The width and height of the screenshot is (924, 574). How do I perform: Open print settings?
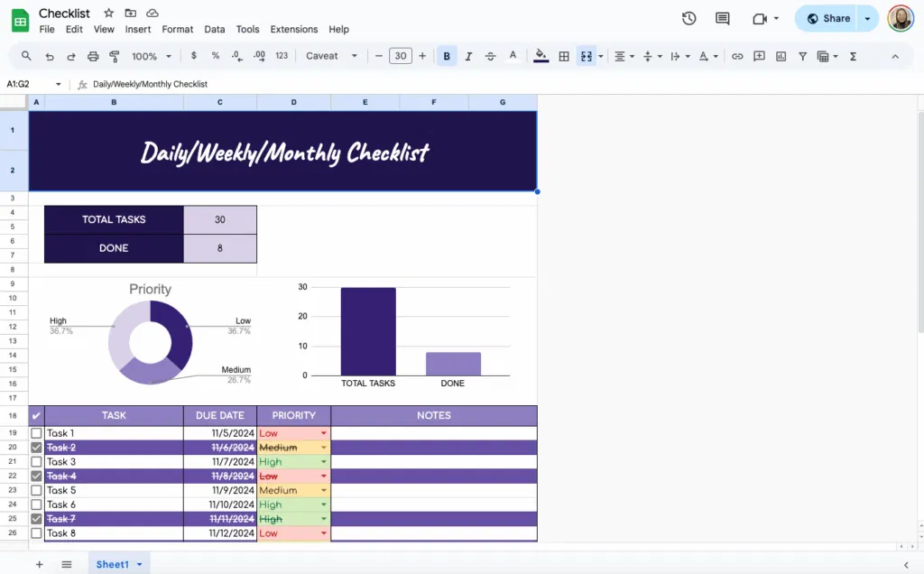93,56
